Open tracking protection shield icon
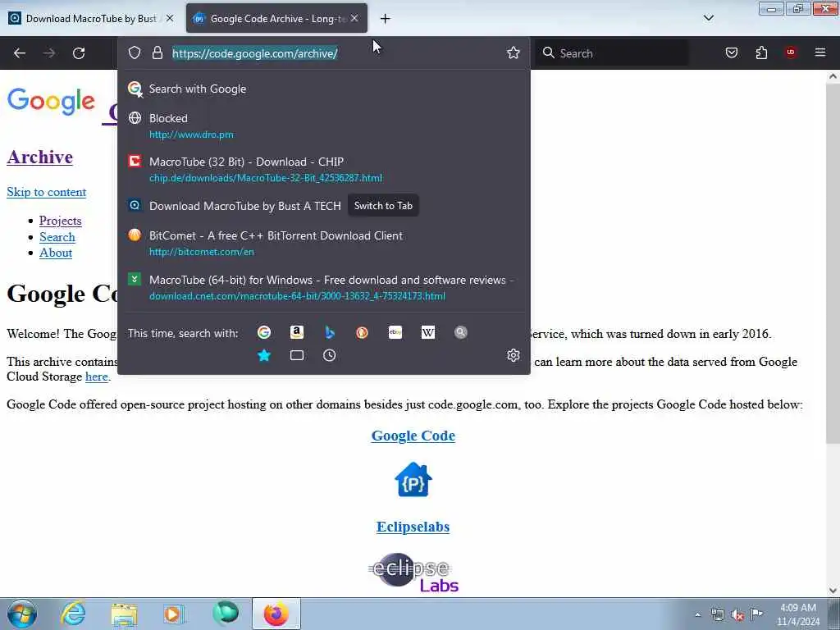Image resolution: width=840 pixels, height=630 pixels. click(x=135, y=52)
